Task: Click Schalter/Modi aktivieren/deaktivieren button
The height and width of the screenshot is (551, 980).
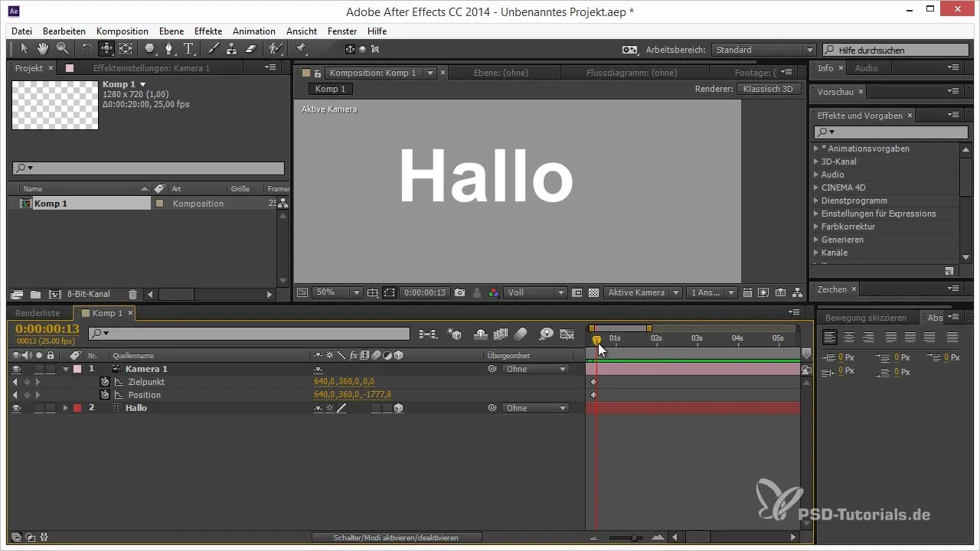Action: [x=397, y=537]
